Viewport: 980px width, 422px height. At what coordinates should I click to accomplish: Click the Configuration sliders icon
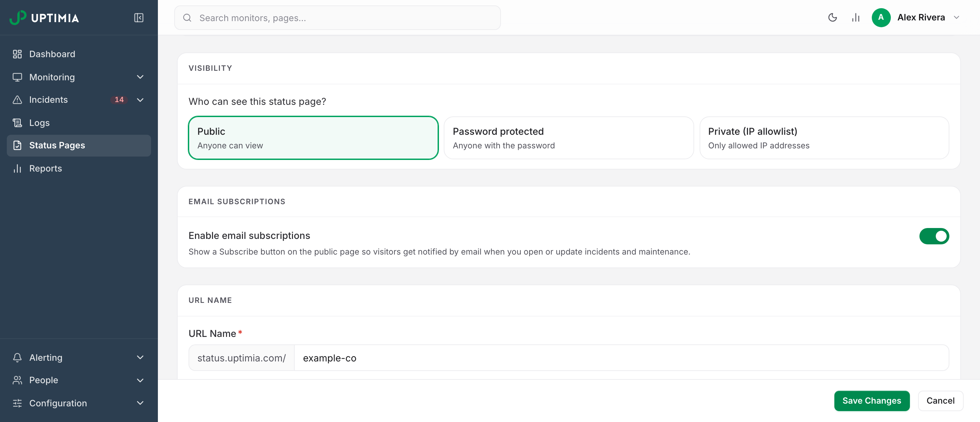pos(17,403)
